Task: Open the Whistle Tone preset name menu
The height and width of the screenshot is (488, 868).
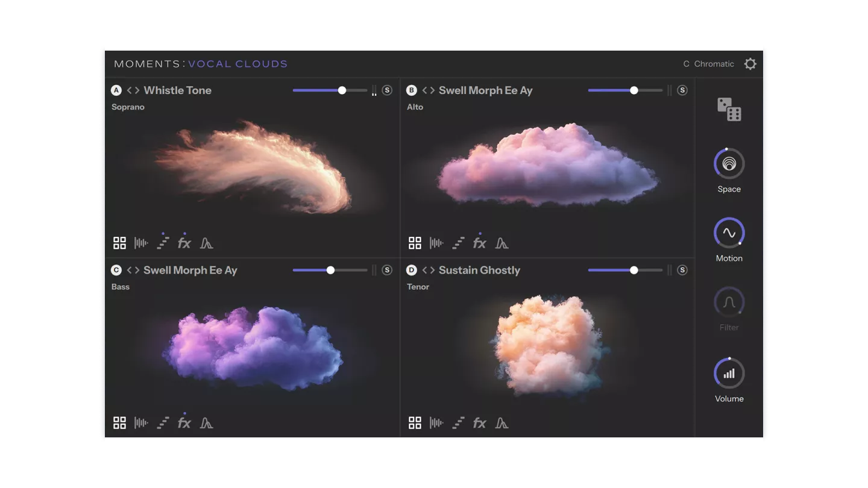Action: tap(177, 90)
